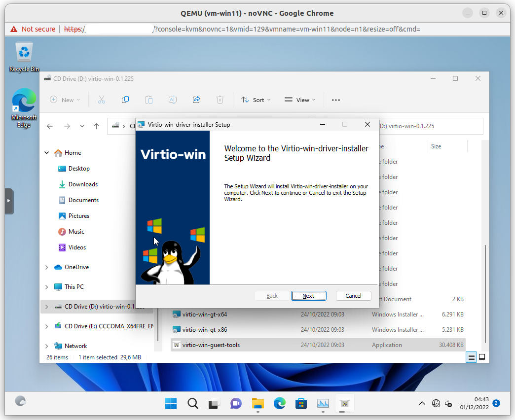Viewport: 515px width, 420px height.
Task: Open Desktop in the navigation pane
Action: point(79,168)
